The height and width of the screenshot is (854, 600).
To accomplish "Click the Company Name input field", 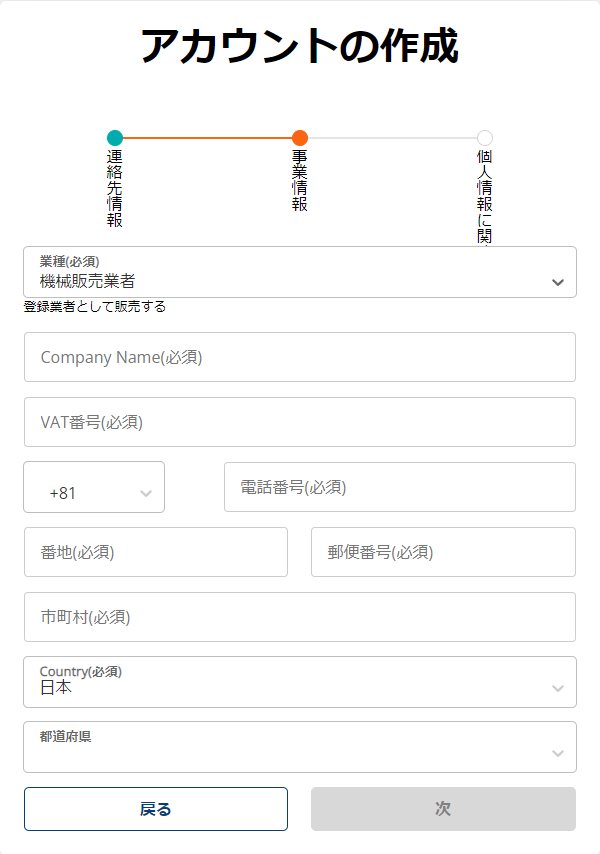I will pyautogui.click(x=300, y=357).
